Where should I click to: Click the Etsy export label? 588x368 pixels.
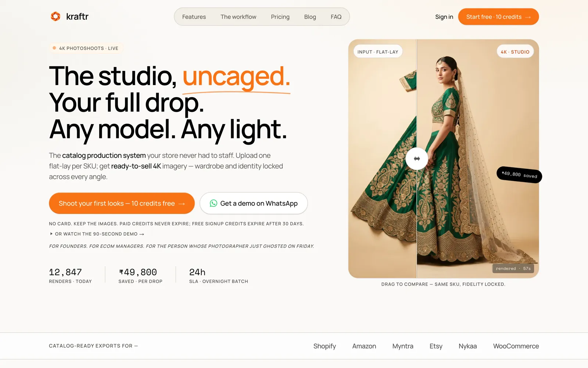[436, 346]
